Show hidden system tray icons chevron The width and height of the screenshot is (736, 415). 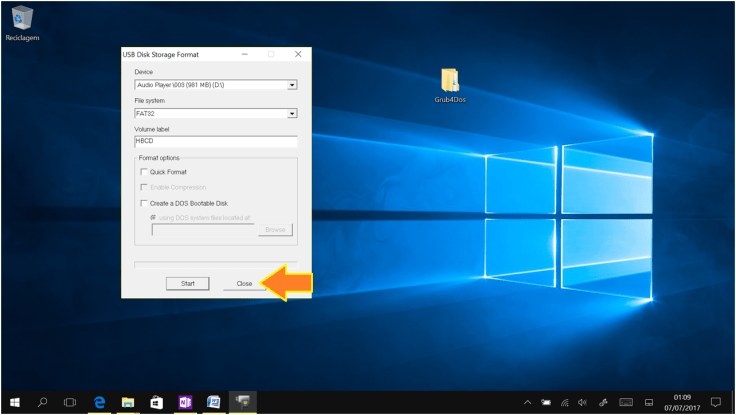click(527, 402)
